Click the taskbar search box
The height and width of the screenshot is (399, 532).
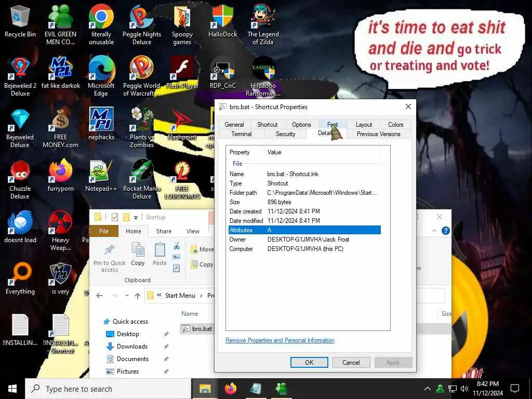(x=108, y=389)
